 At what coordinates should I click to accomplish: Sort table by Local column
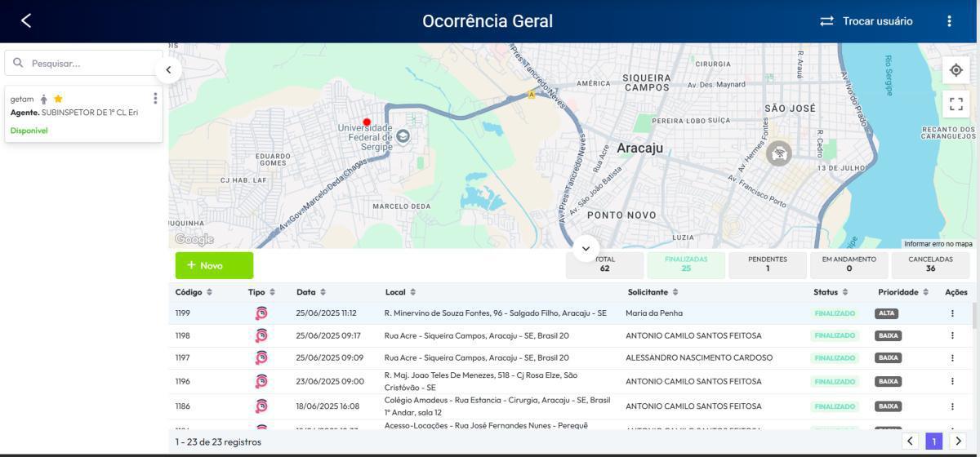401,292
